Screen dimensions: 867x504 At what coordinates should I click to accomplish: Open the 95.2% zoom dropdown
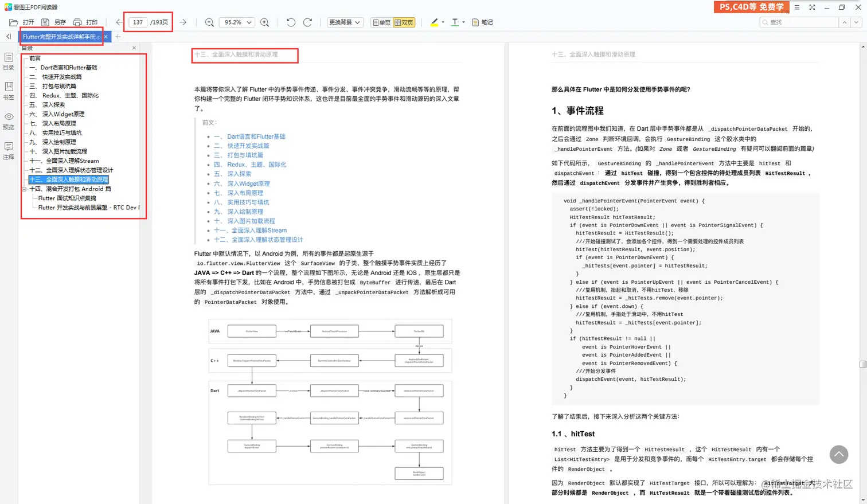(x=237, y=22)
